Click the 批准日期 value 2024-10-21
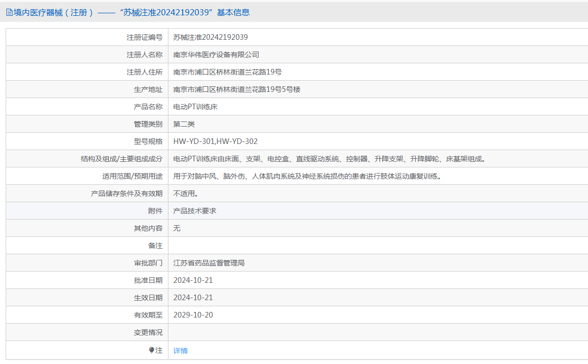This screenshot has height=364, width=588. (193, 280)
